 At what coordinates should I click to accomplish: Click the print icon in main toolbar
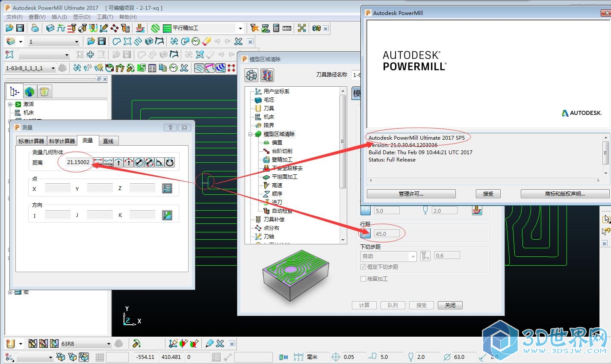pyautogui.click(x=35, y=28)
